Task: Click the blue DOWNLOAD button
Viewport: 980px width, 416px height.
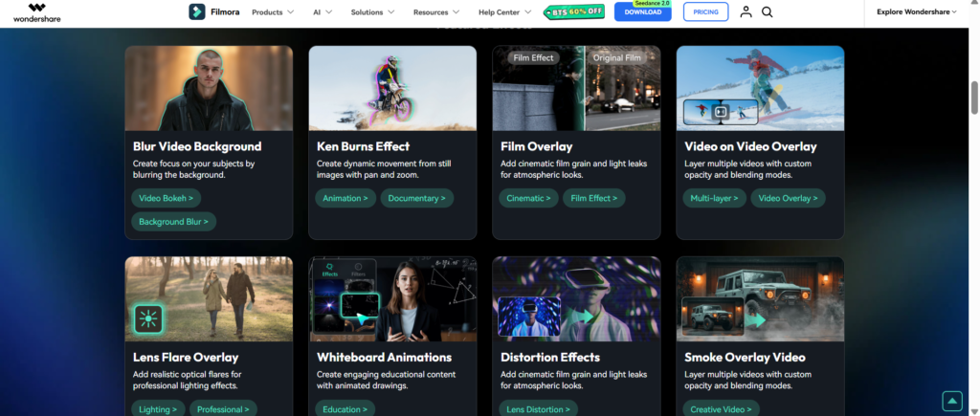Action: tap(642, 11)
